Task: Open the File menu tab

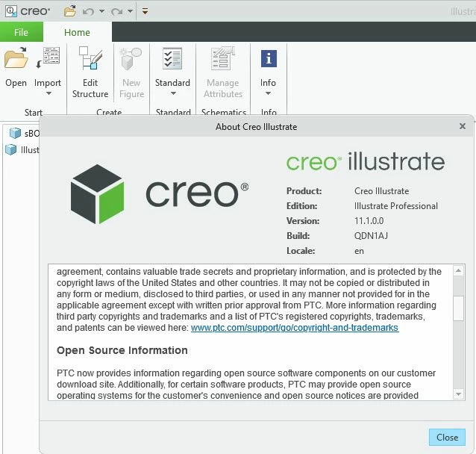Action: click(x=21, y=32)
